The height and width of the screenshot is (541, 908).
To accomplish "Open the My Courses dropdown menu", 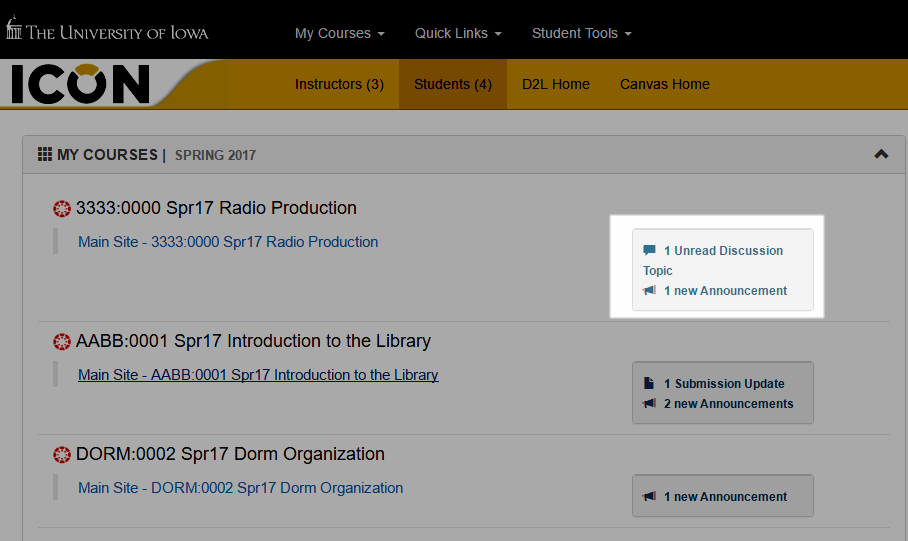I will point(339,33).
